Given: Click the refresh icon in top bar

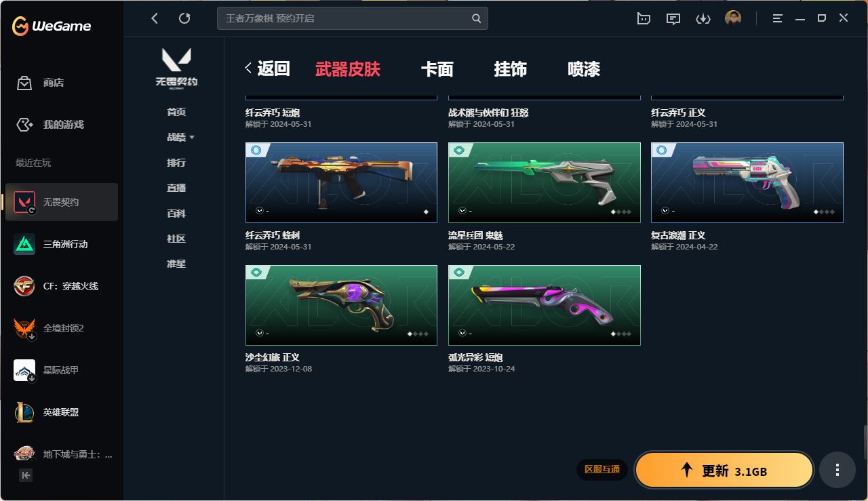Looking at the screenshot, I should (x=184, y=18).
